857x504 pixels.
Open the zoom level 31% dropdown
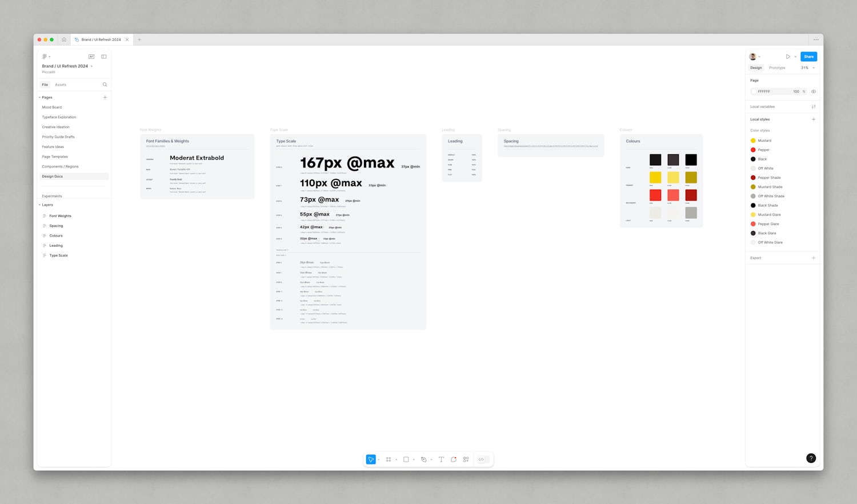(x=807, y=68)
